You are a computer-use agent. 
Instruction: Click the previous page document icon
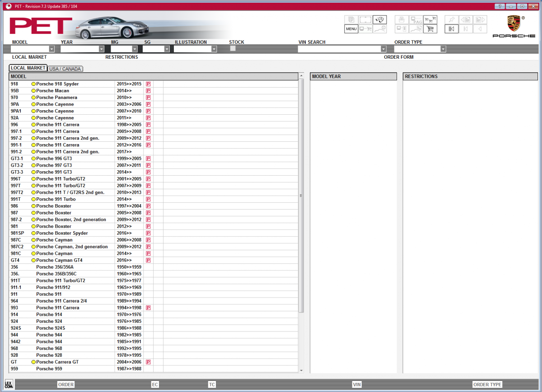point(466,19)
